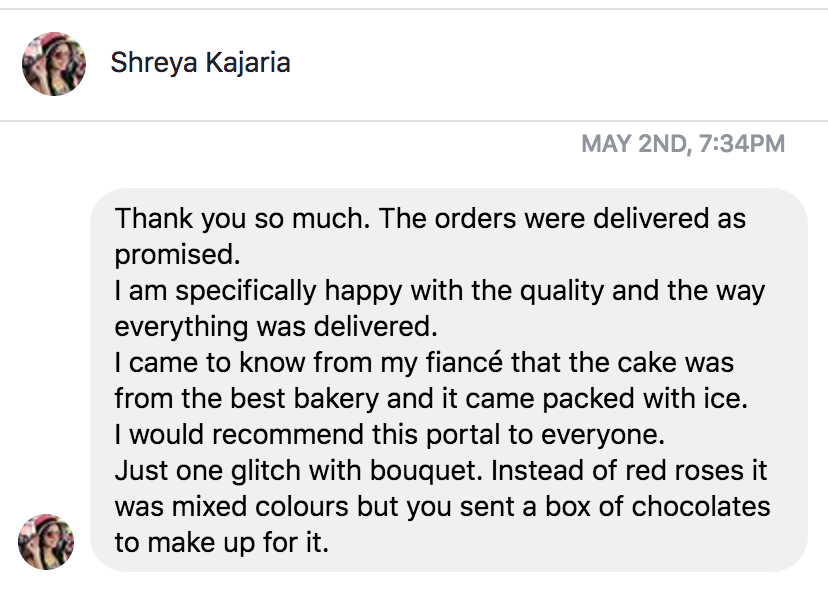Select the line starting "Thank you so much"
Viewport: 828px width, 602px height.
pos(430,219)
